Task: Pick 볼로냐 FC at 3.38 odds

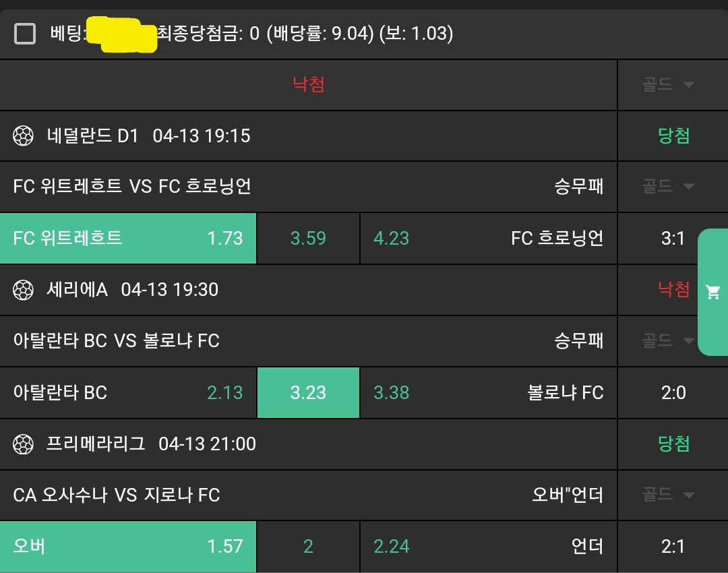Action: pos(489,392)
